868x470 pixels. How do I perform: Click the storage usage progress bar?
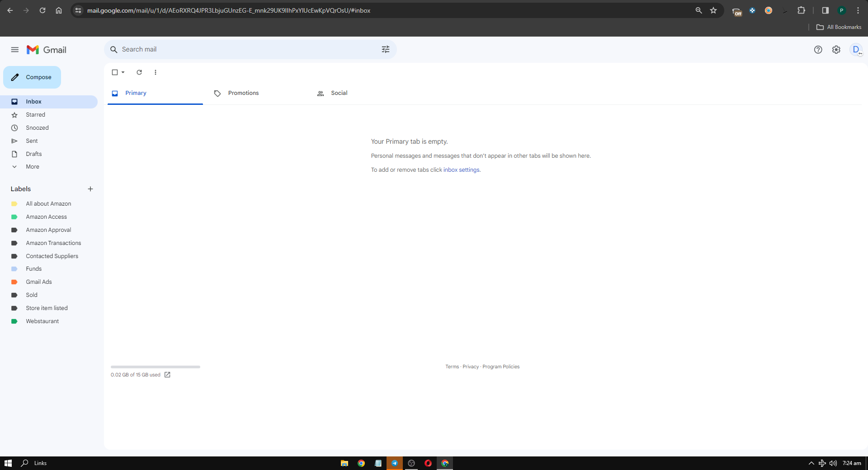(x=156, y=367)
